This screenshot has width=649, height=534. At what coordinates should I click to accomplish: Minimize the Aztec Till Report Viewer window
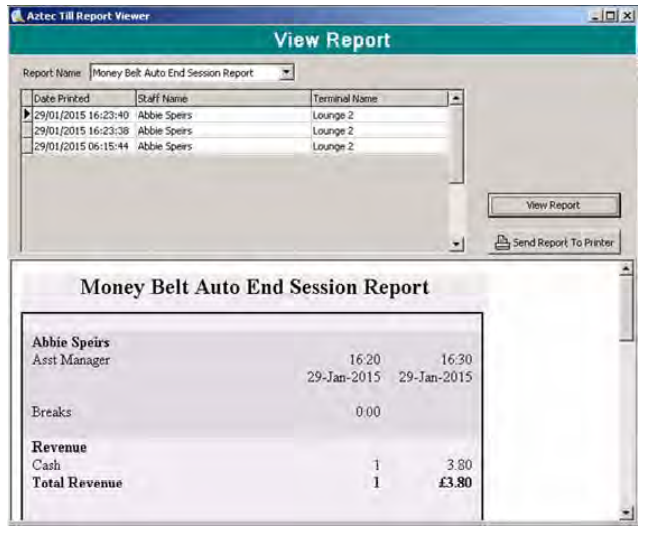(595, 16)
